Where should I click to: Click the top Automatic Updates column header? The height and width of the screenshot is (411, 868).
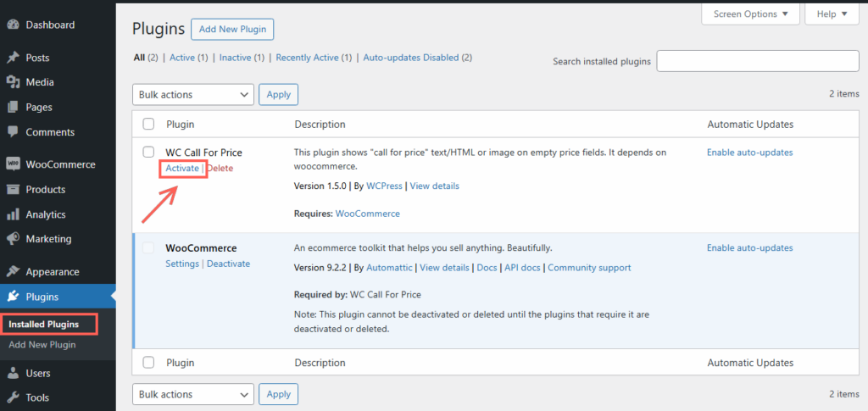750,125
